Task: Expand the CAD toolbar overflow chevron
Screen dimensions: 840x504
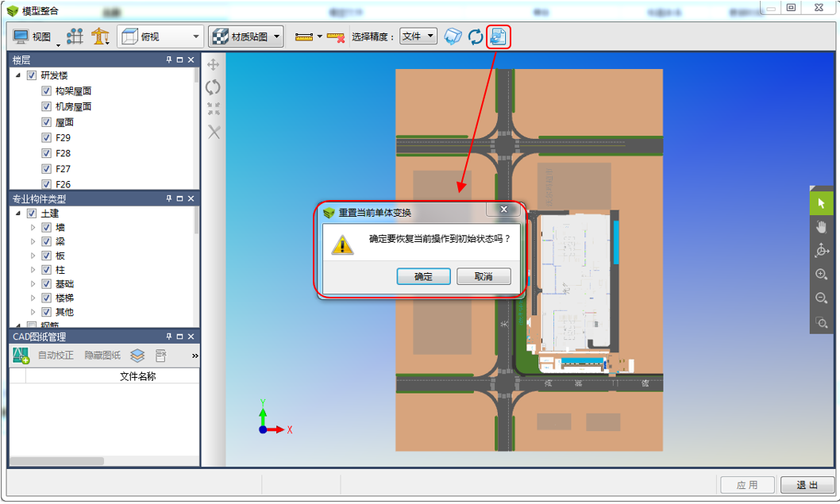Action: pos(195,356)
